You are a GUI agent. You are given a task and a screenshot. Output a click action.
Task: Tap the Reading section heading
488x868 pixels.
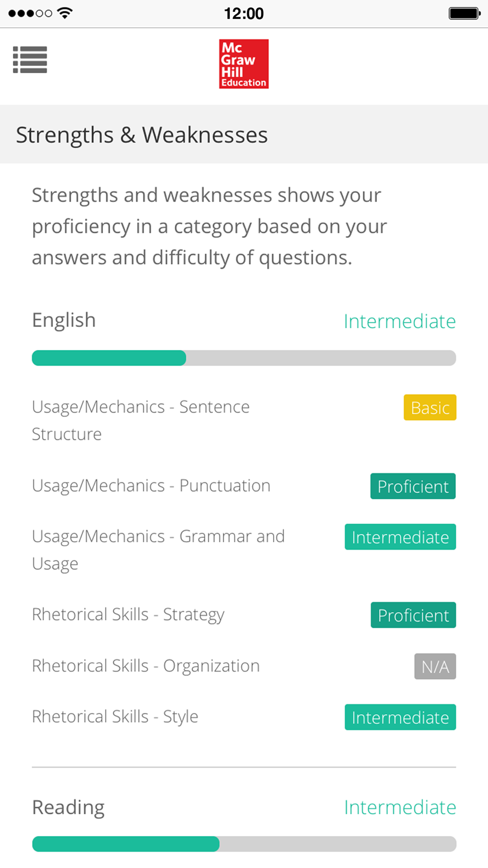[68, 807]
